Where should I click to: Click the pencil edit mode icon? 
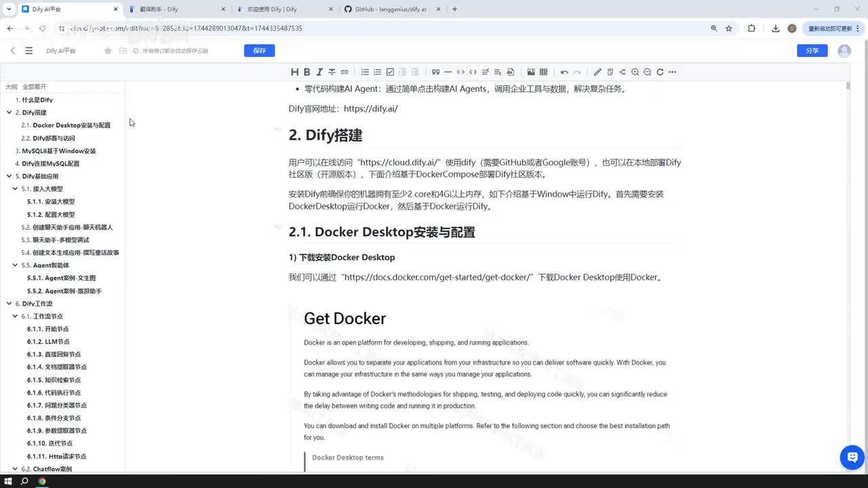597,72
